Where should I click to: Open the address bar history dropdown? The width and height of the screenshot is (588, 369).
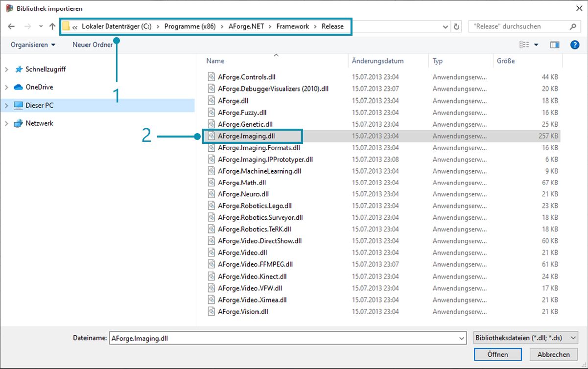[445, 26]
